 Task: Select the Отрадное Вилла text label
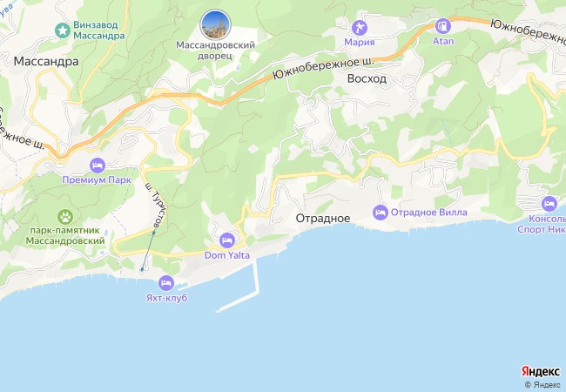click(428, 213)
